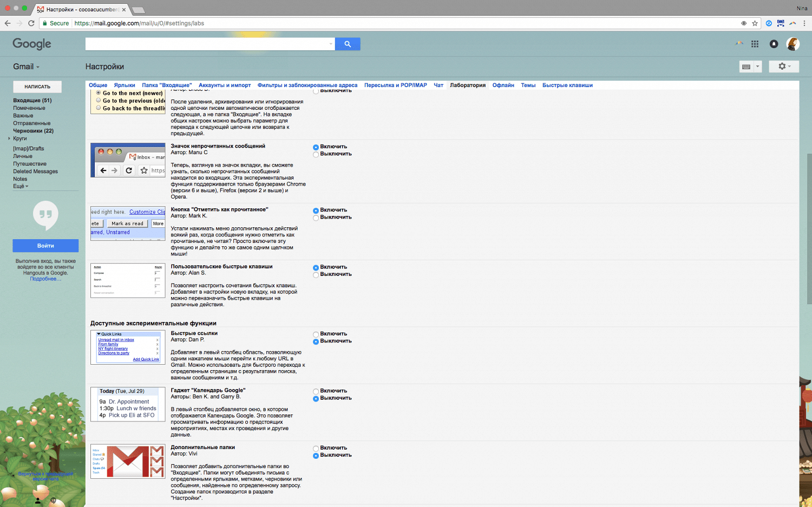812x507 pixels.
Task: Enable the Дополнительные папки lab
Action: click(316, 449)
